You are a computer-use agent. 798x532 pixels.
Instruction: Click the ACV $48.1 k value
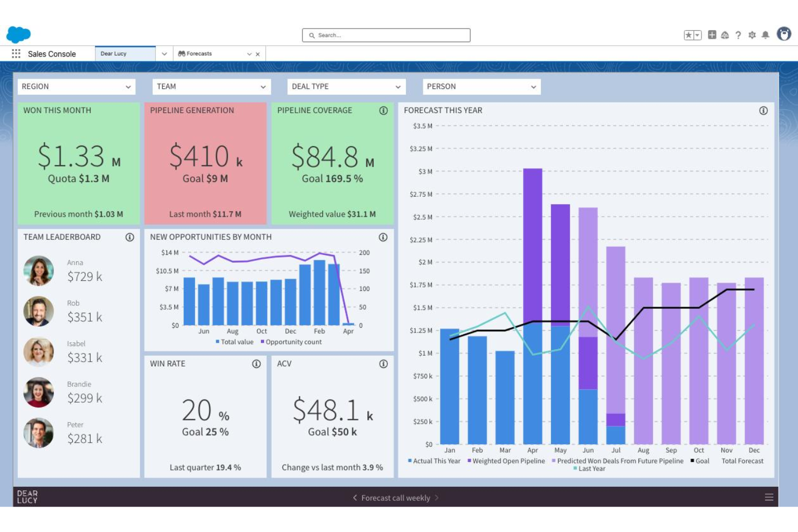tap(333, 410)
